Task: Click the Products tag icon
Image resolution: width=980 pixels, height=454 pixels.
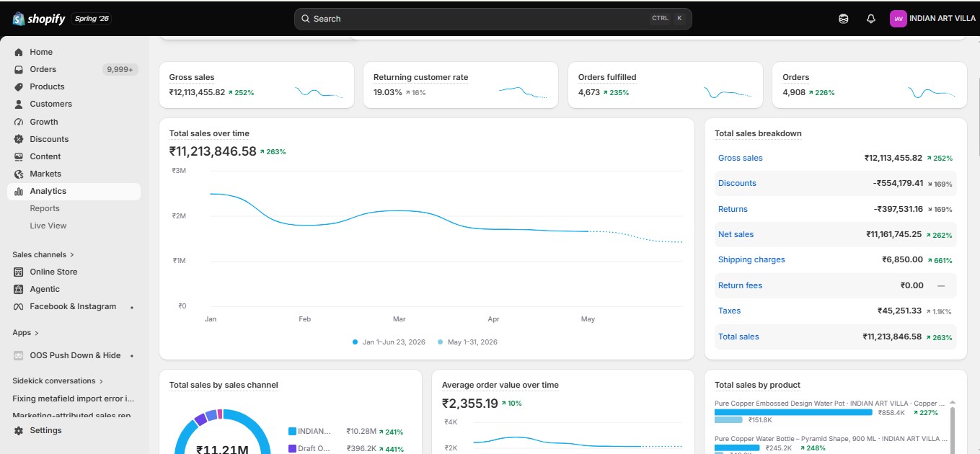Action: (19, 86)
